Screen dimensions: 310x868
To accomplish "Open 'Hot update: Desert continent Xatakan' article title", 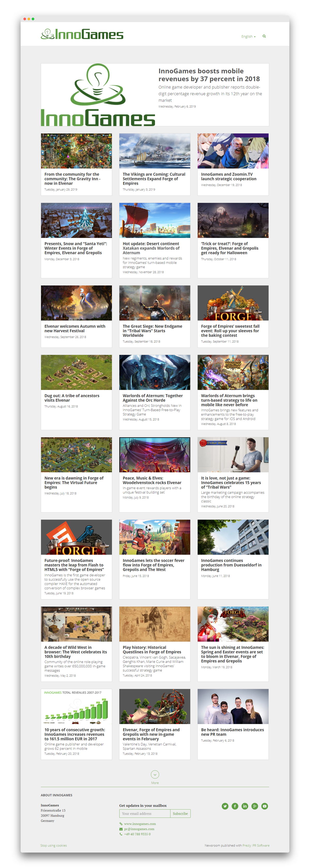I will pyautogui.click(x=151, y=248).
